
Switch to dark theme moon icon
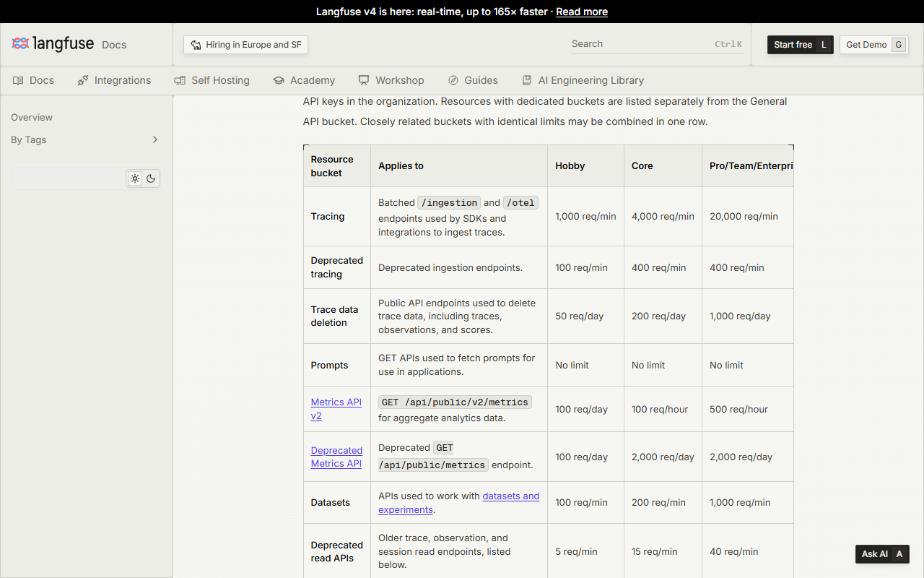[151, 178]
